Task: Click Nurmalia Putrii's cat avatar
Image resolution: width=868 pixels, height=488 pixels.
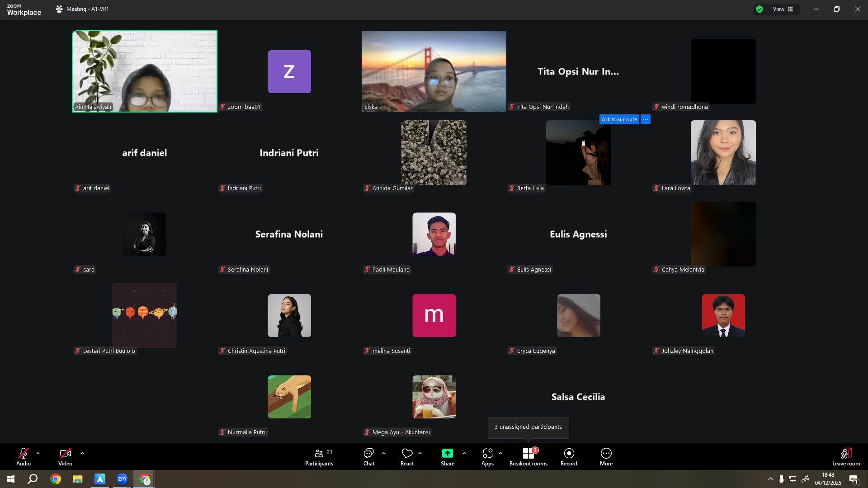Action: pos(289,397)
